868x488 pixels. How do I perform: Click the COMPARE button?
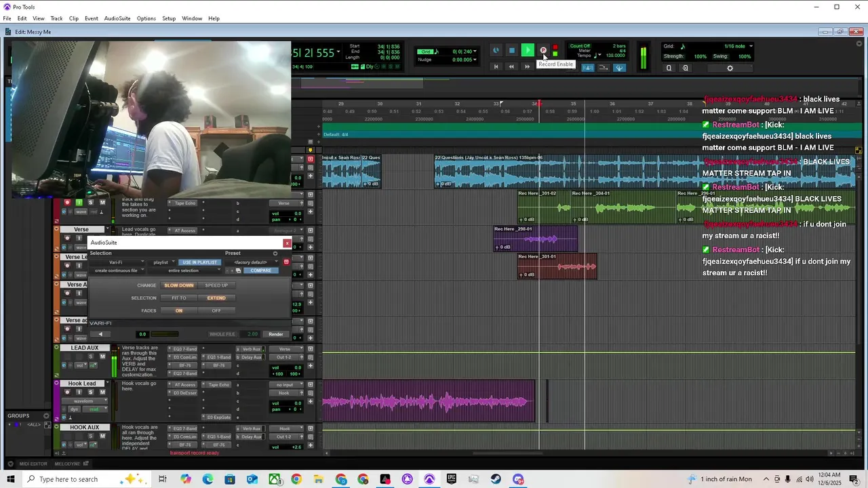[x=260, y=270]
